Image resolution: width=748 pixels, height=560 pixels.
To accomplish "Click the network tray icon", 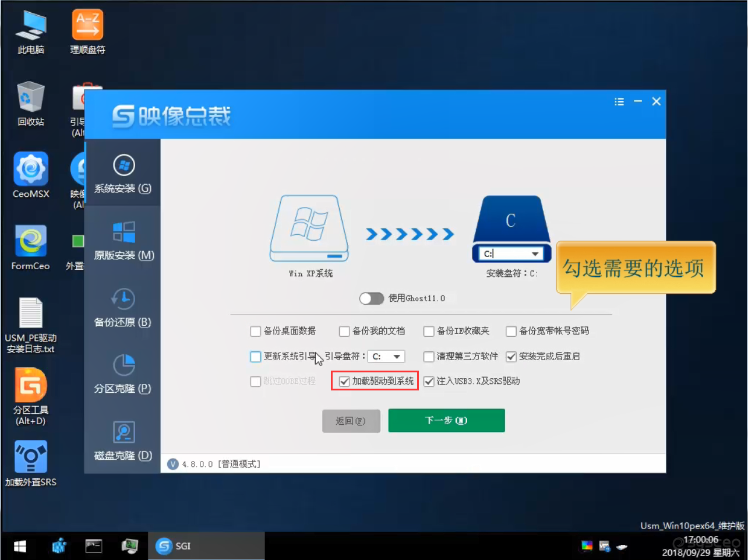I will [x=604, y=546].
